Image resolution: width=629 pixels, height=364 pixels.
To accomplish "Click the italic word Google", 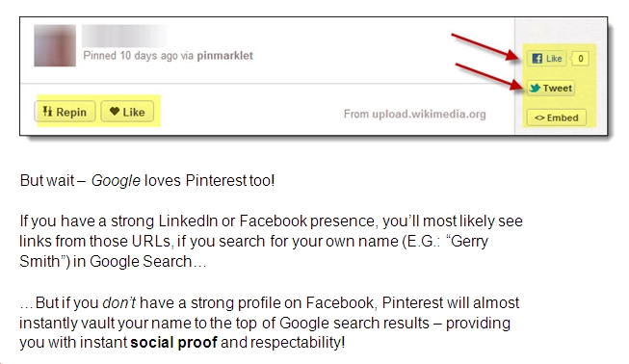I will tap(116, 181).
